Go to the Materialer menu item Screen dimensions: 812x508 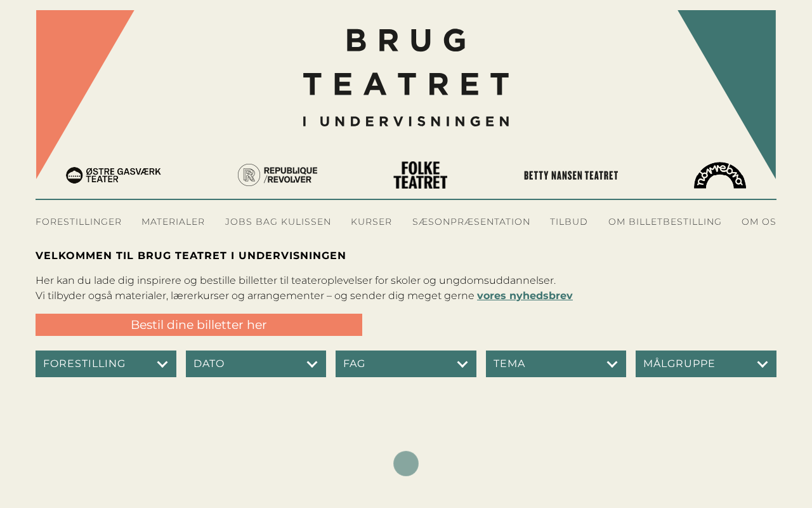pyautogui.click(x=173, y=222)
